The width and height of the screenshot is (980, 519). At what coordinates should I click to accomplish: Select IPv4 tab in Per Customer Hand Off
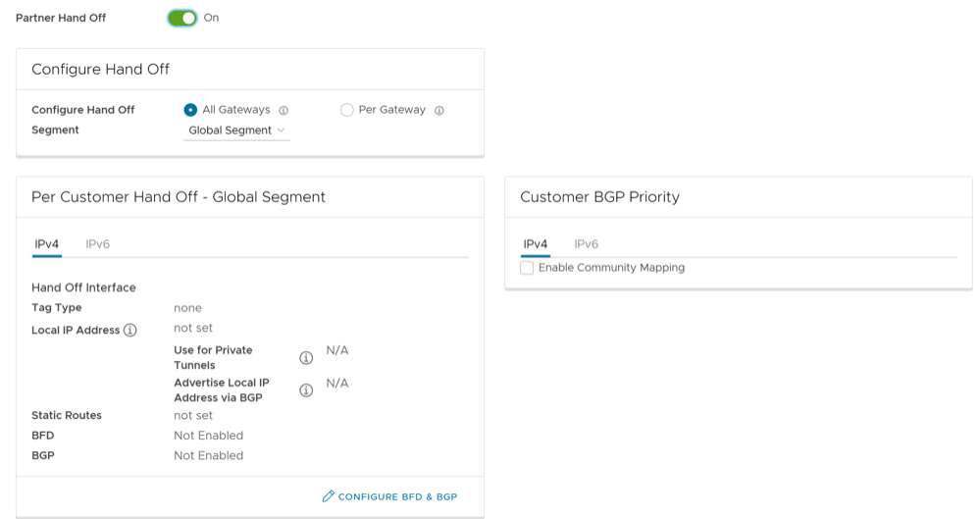(46, 244)
